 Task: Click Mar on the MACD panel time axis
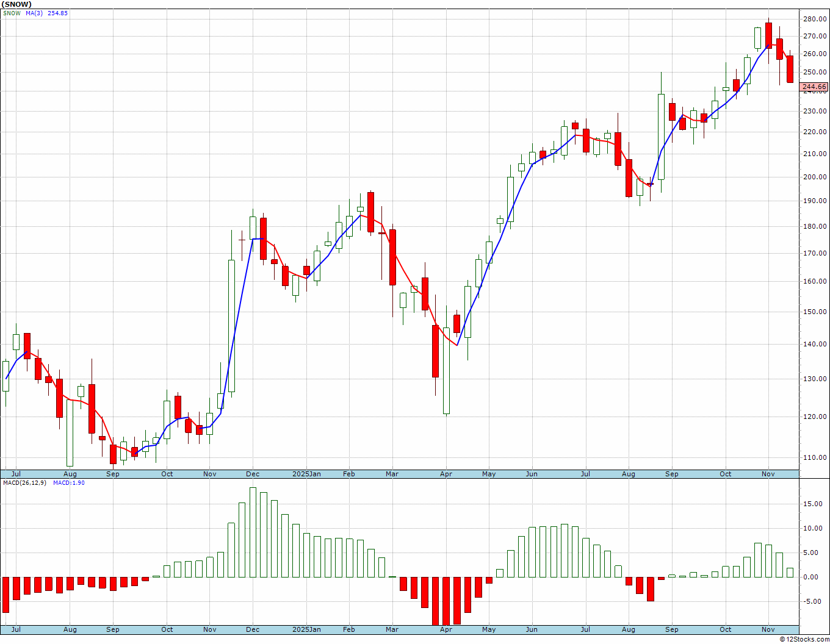click(392, 629)
